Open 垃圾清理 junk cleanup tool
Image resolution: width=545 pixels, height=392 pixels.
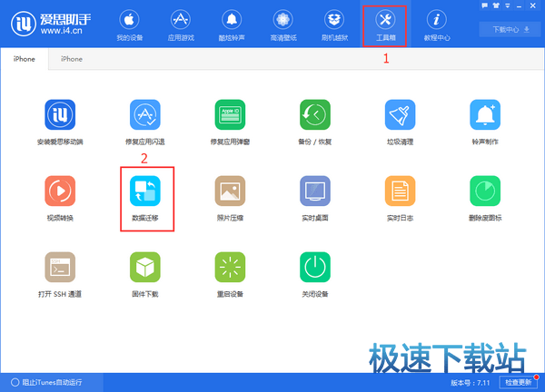(x=400, y=122)
